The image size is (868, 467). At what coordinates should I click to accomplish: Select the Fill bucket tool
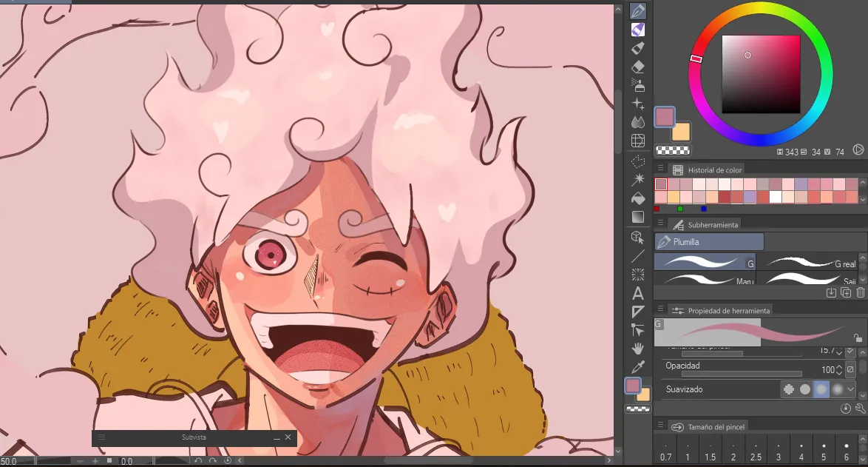pos(638,198)
